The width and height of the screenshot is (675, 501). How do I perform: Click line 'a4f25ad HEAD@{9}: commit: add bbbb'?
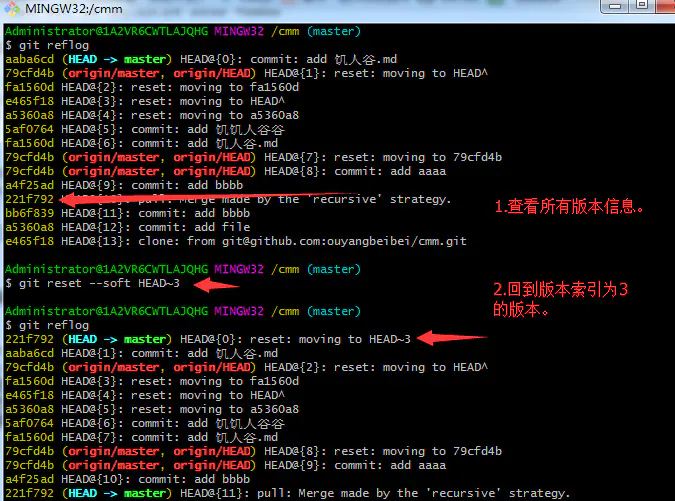click(x=124, y=185)
